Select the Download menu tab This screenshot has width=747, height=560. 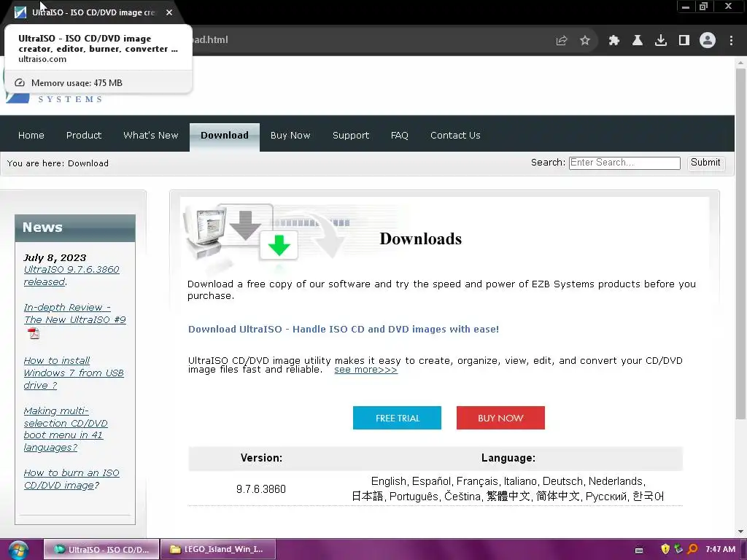(x=225, y=136)
